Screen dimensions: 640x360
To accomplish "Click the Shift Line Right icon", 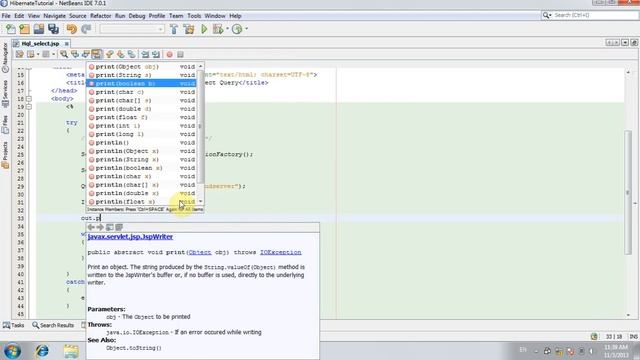I will pyautogui.click(x=156, y=54).
